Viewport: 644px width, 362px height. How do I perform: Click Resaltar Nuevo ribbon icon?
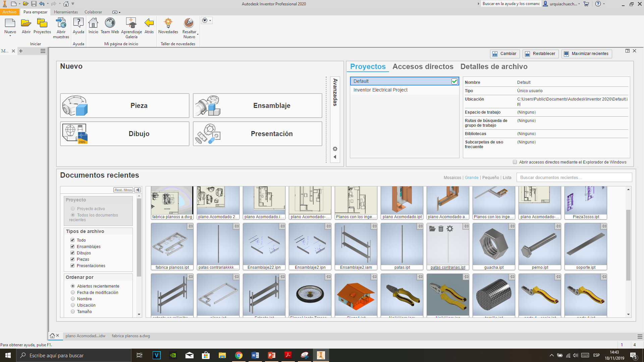[x=189, y=23]
